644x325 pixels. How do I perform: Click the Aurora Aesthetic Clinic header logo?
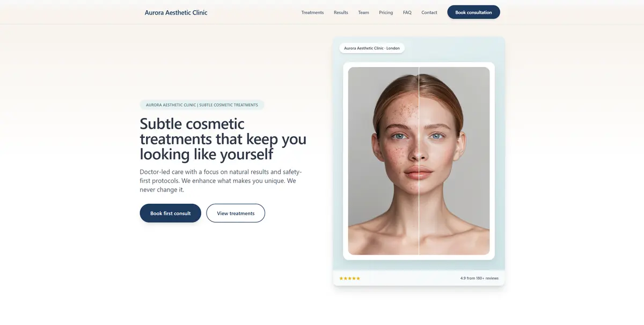[x=176, y=12]
